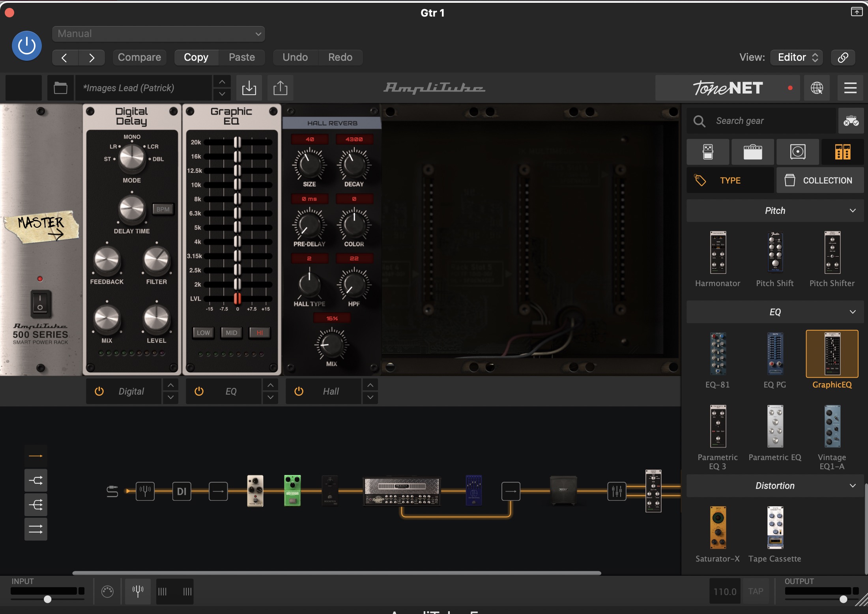Save preset with download icon
868x614 pixels.
(x=249, y=88)
